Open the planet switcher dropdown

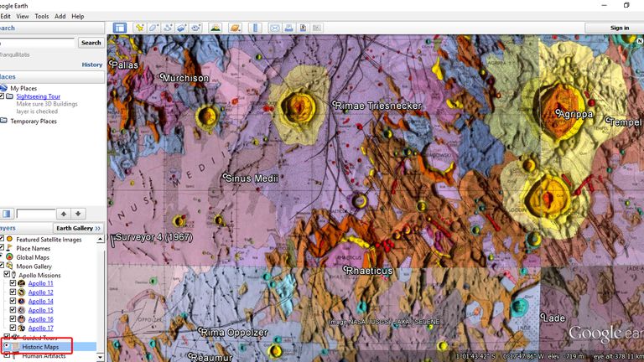(x=237, y=28)
